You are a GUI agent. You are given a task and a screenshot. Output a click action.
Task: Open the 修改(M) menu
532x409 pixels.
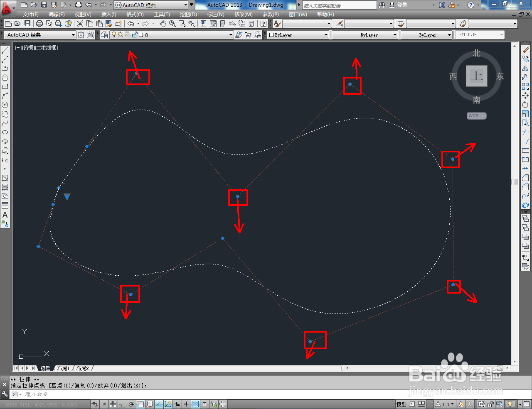(243, 14)
